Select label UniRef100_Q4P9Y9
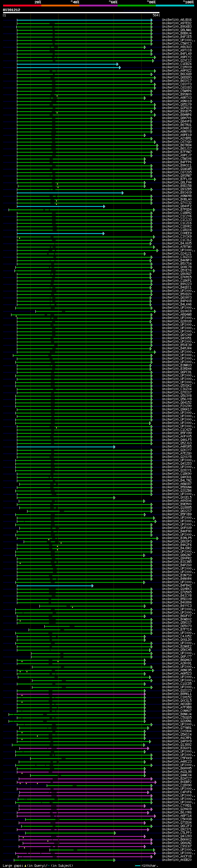This screenshot has width=197, height=868. [x=177, y=741]
